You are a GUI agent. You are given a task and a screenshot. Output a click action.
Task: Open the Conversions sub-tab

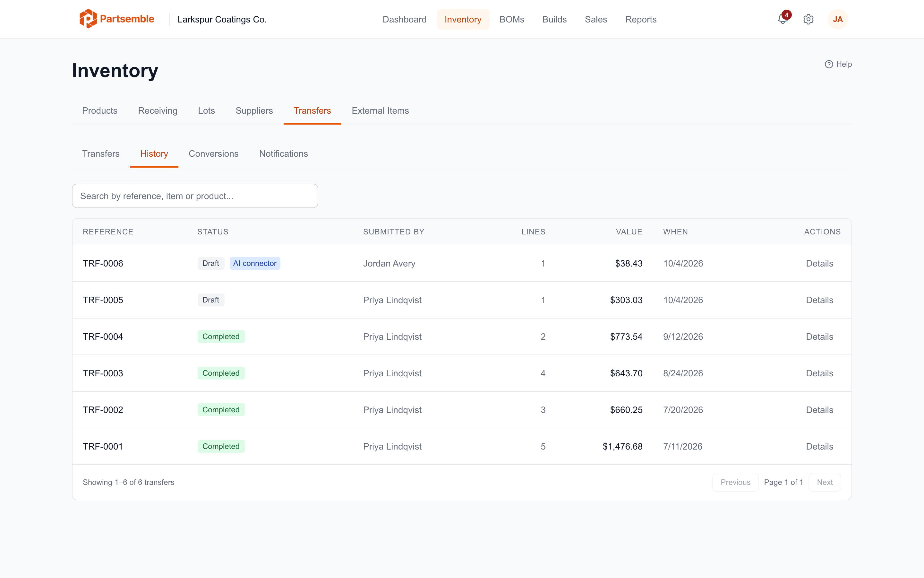(x=213, y=153)
